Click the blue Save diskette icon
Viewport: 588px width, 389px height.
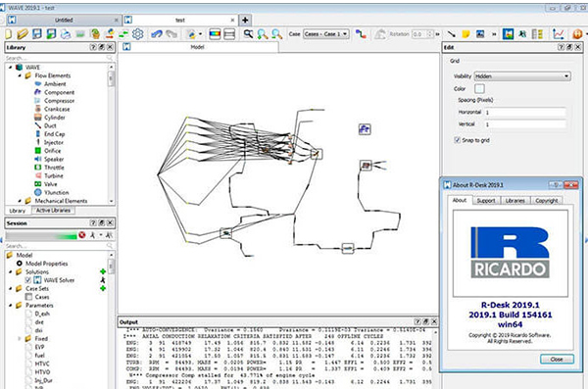(37, 34)
